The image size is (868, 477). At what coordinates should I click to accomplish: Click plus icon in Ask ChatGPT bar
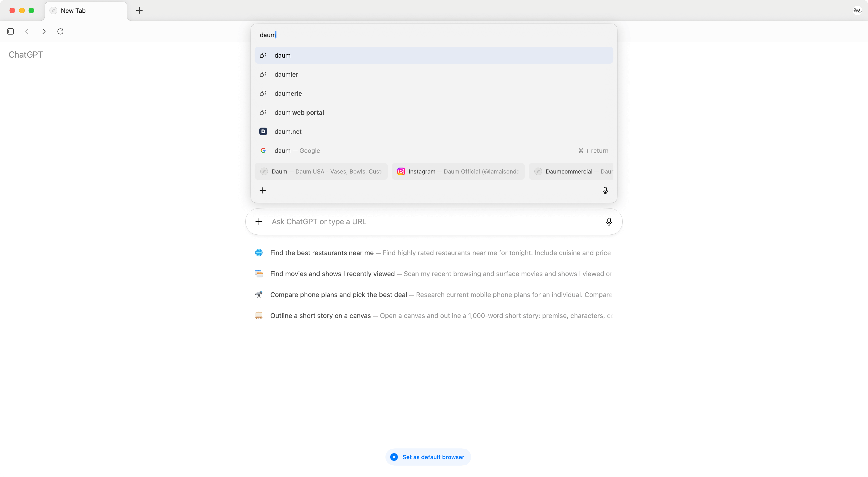tap(259, 221)
